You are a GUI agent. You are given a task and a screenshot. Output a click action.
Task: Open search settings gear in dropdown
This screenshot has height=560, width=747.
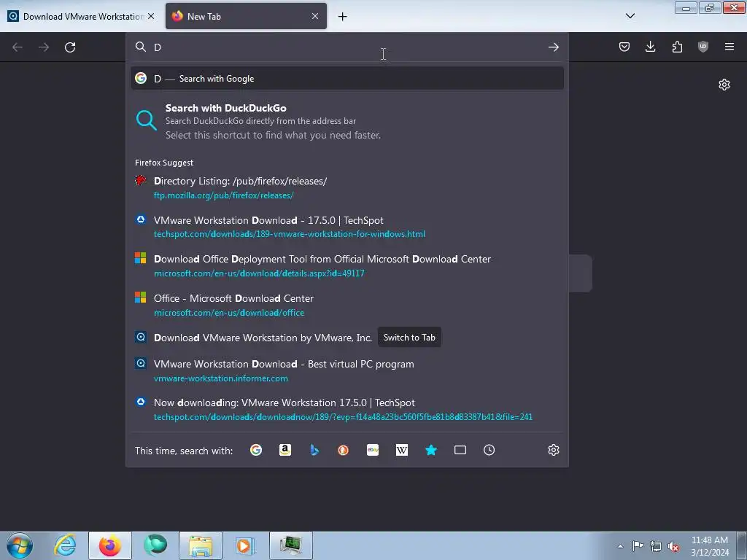tap(553, 450)
